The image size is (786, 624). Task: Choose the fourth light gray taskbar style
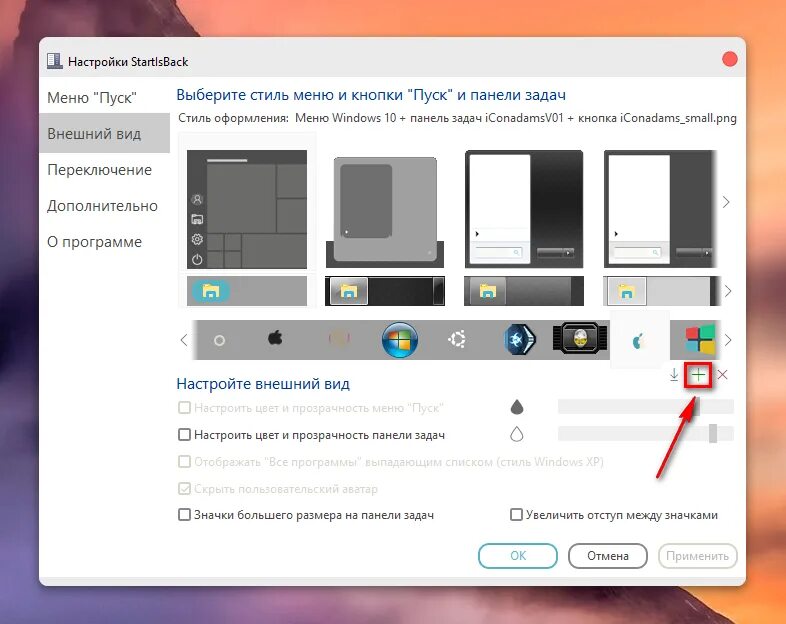662,291
